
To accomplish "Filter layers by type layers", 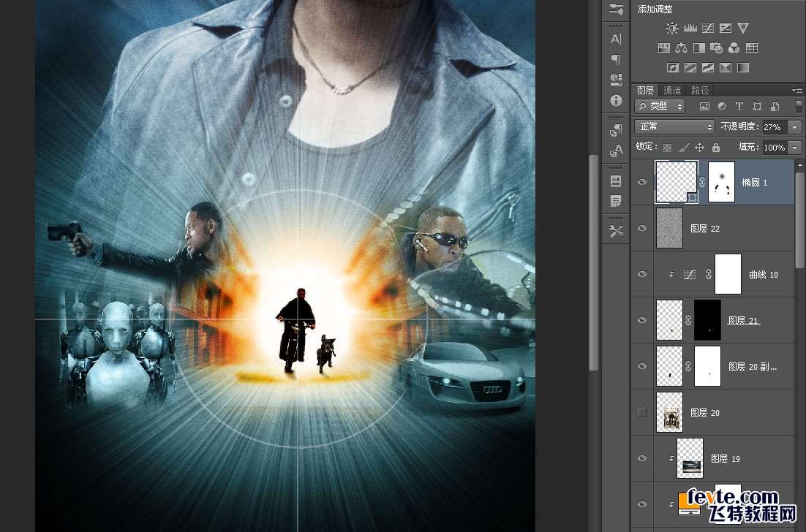I will (x=739, y=106).
